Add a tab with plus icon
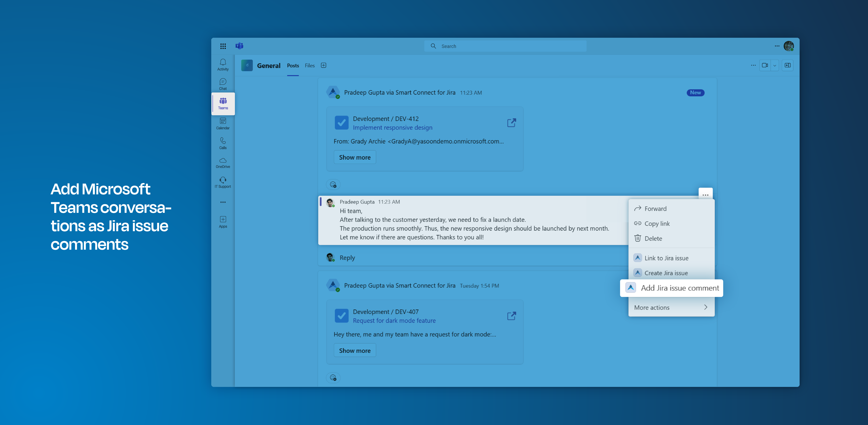868x425 pixels. pos(323,65)
